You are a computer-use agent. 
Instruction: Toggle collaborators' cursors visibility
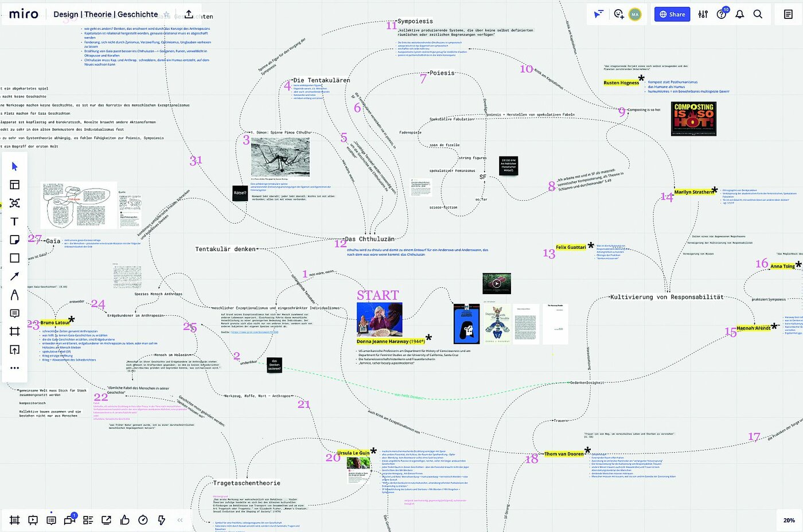(599, 14)
